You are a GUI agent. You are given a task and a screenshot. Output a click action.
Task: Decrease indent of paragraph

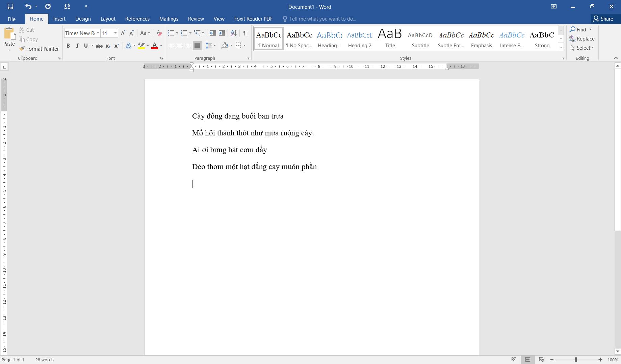pyautogui.click(x=213, y=33)
